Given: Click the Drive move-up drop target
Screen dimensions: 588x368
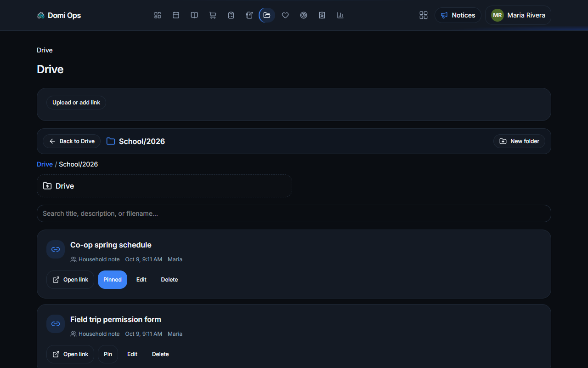Looking at the screenshot, I should (x=164, y=186).
